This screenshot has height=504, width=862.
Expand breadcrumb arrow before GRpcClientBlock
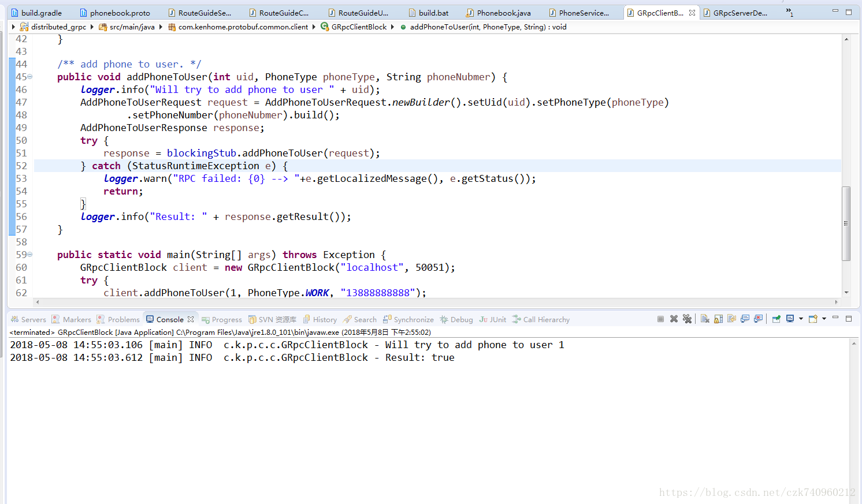click(314, 27)
